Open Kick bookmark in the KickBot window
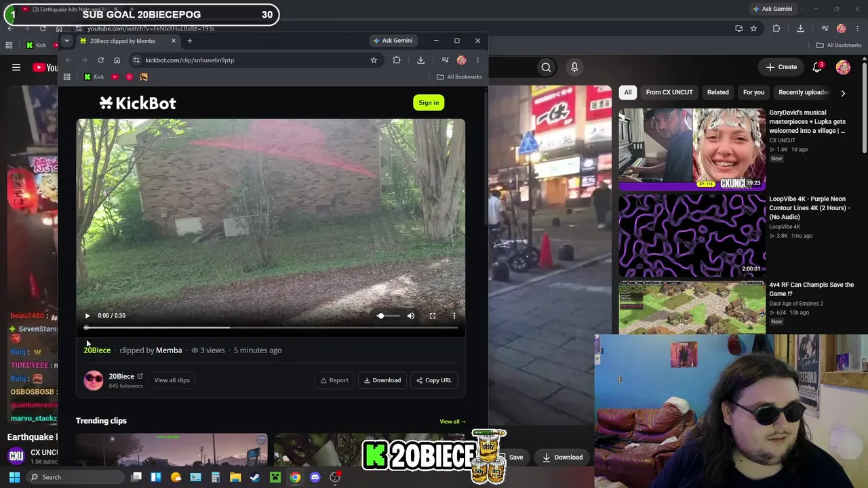This screenshot has width=868, height=488. tap(94, 77)
